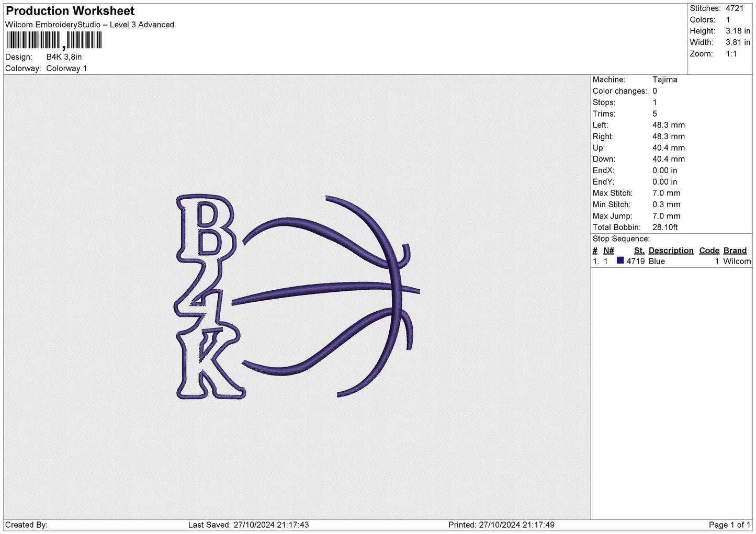Viewport: 756px width, 534px height.
Task: Click the Total Bobbin value 28.10ft
Action: click(x=665, y=228)
